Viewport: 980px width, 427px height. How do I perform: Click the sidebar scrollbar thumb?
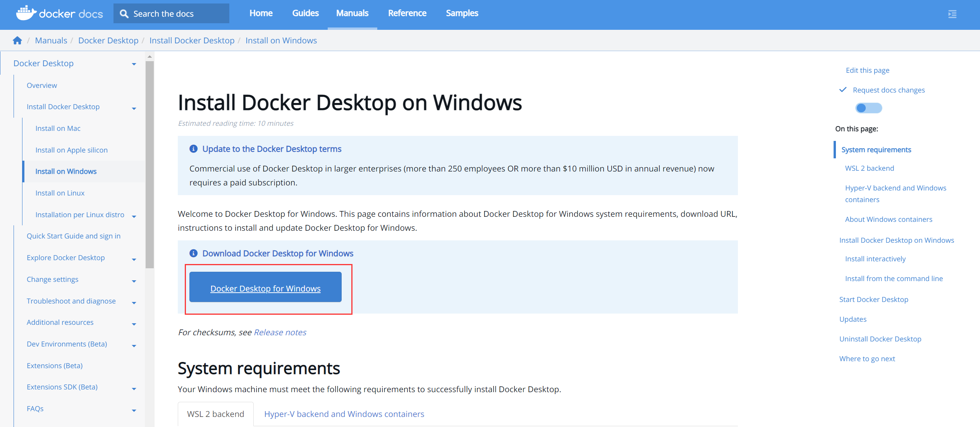click(150, 165)
